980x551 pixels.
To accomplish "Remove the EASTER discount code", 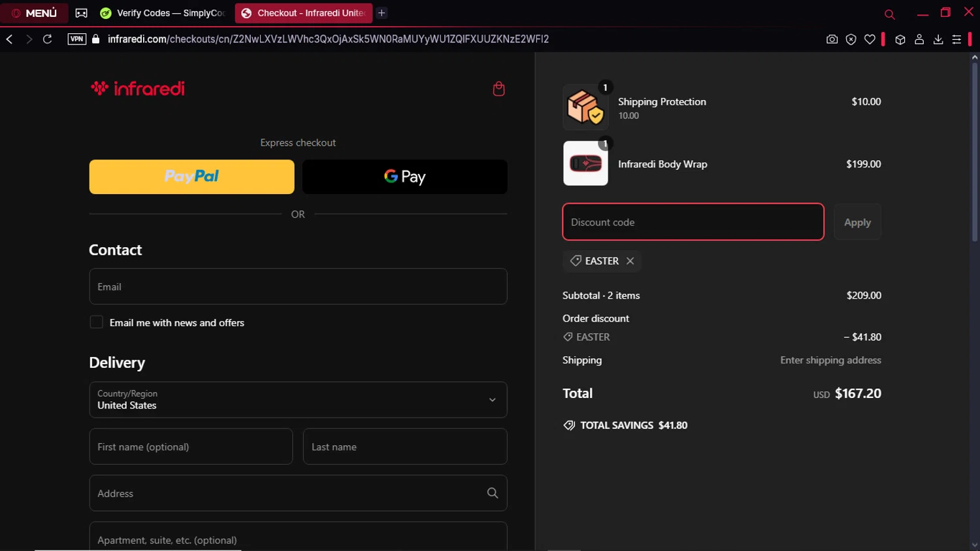I will point(630,261).
